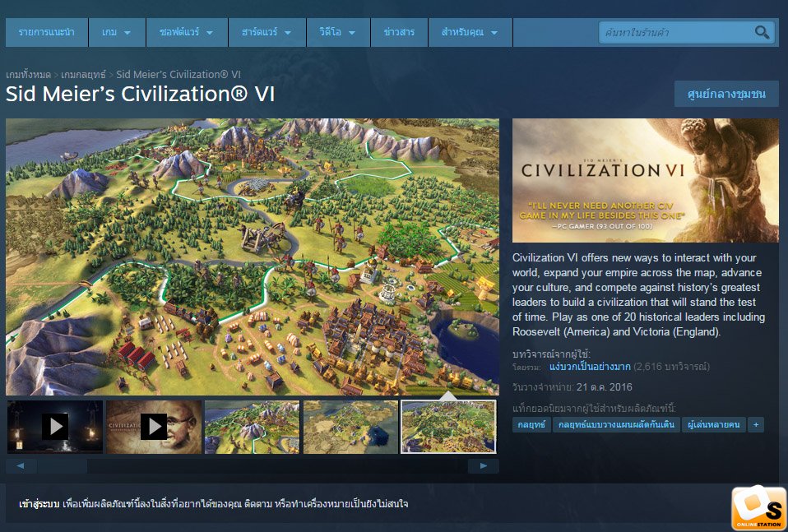The height and width of the screenshot is (532, 788).
Task: Play the Gandhi trailer video thumbnail
Action: [154, 427]
